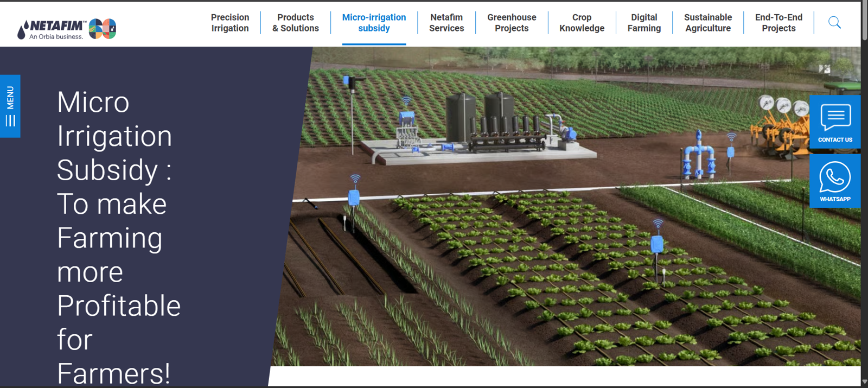Click the Orbia colorful circles emblem
This screenshot has height=388, width=868.
(x=102, y=29)
